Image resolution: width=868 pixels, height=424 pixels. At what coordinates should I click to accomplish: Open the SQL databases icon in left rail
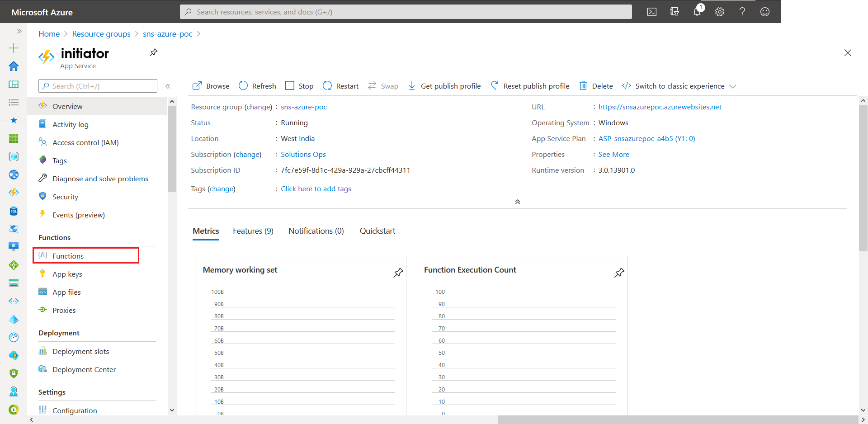click(14, 211)
